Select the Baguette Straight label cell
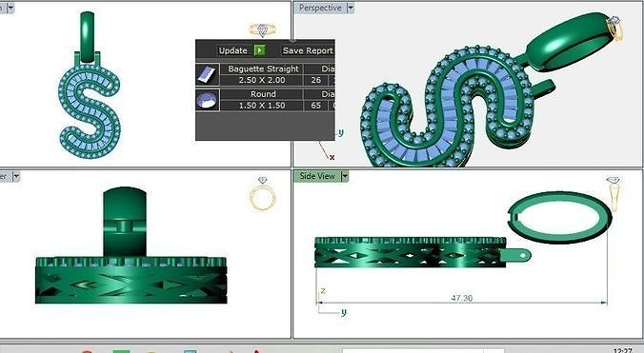This screenshot has height=353, width=644. point(263,69)
